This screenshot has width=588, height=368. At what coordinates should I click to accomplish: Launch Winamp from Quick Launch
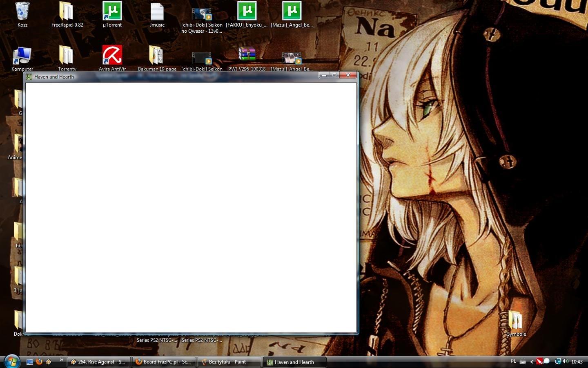[49, 362]
